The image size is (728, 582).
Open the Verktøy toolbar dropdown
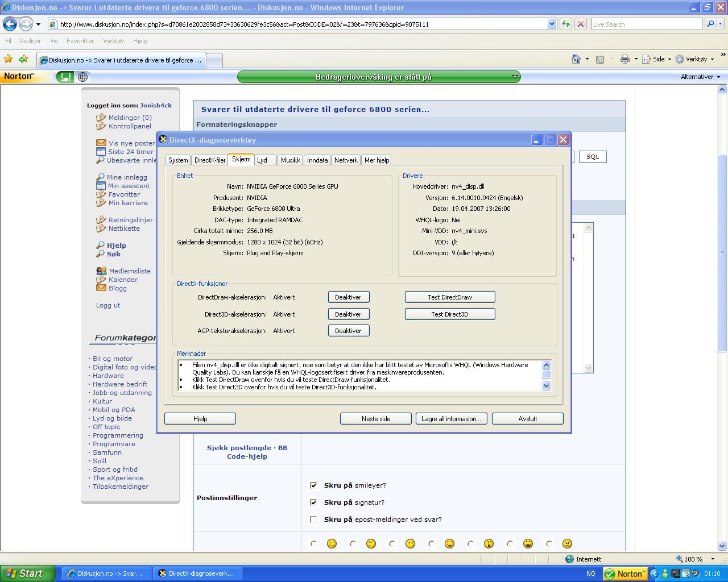coord(695,59)
